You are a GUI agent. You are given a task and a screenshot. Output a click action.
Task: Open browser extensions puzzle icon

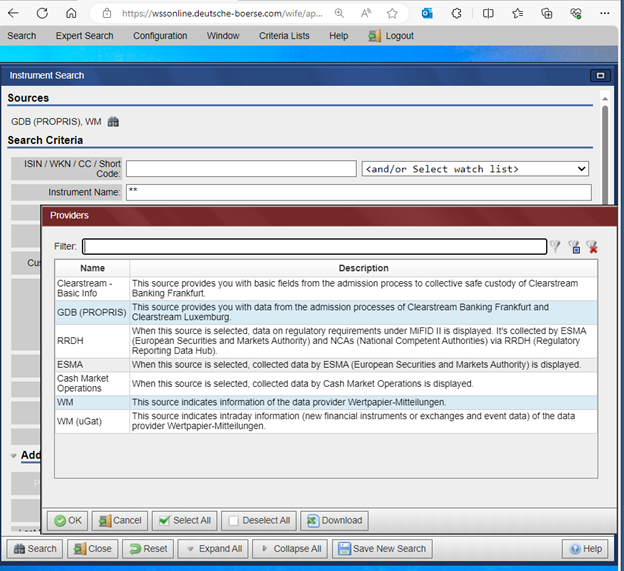tap(456, 13)
